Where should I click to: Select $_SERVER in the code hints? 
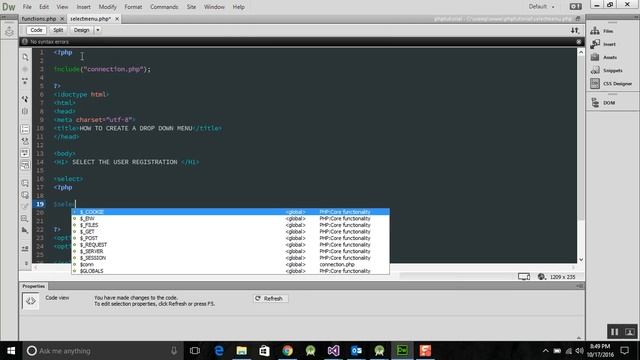pos(231,251)
